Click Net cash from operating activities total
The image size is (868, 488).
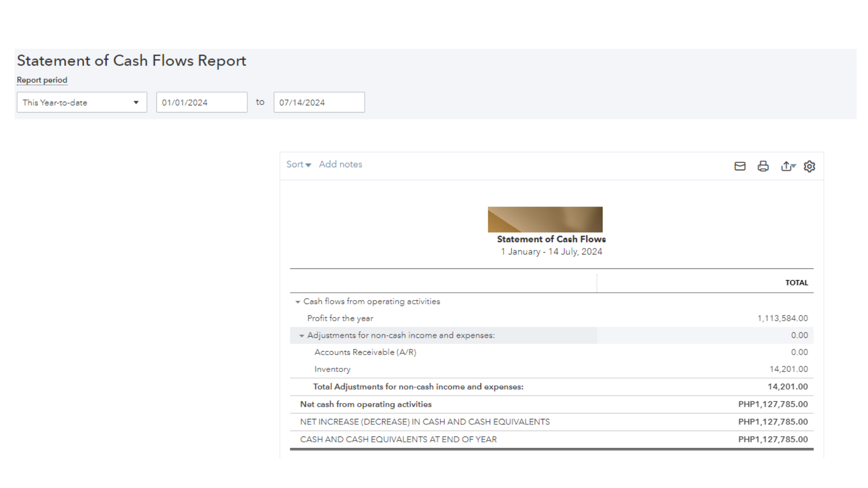(773, 404)
